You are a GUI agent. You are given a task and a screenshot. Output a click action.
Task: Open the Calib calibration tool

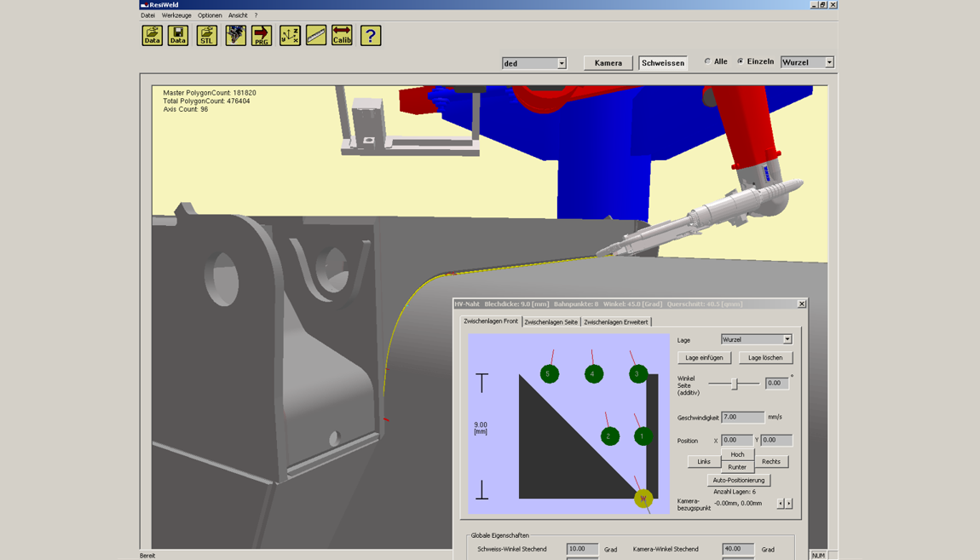point(342,36)
